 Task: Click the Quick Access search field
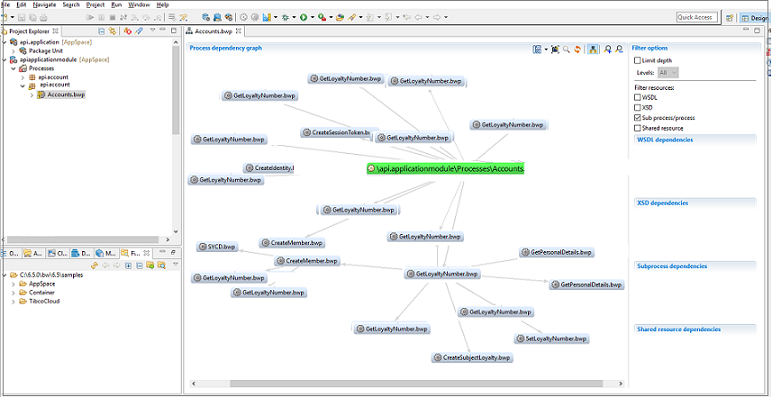pos(697,17)
